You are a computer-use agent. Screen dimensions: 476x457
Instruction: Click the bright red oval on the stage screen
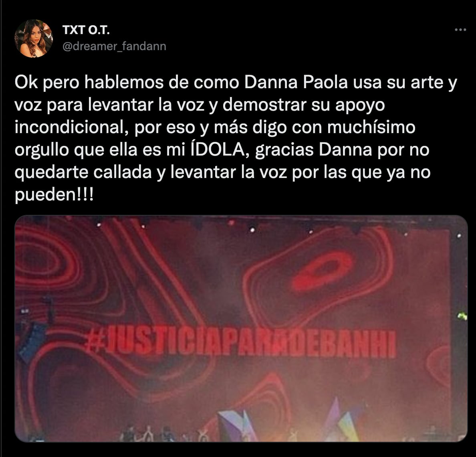tap(323, 270)
